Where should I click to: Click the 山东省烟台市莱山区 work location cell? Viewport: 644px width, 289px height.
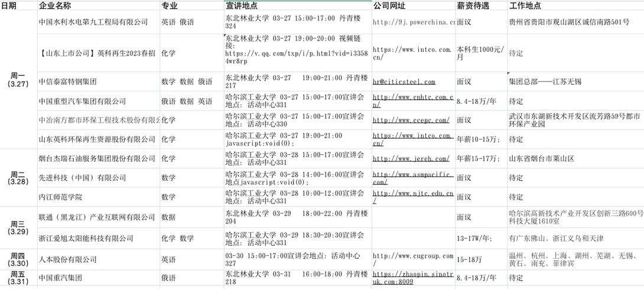(542, 159)
